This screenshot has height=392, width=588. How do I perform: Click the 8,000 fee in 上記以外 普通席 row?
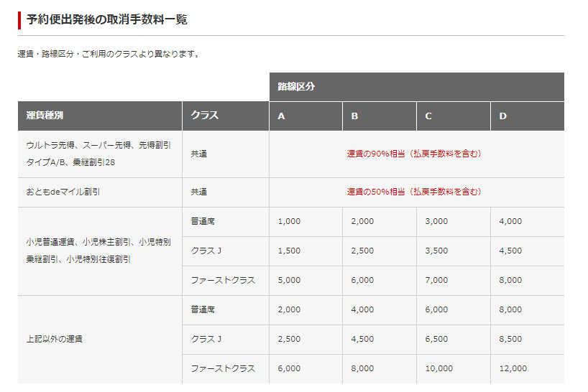pos(527,310)
